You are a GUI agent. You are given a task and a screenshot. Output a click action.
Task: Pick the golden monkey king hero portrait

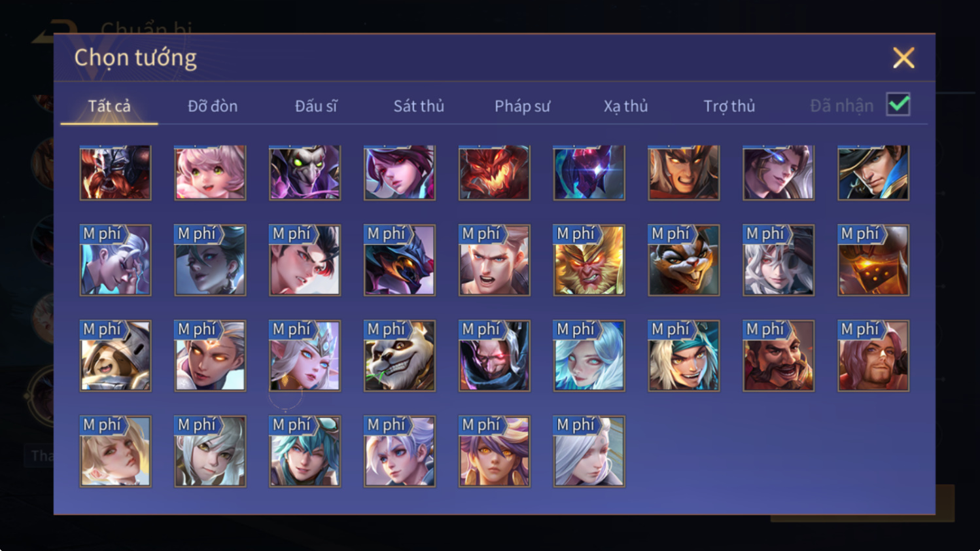point(589,260)
